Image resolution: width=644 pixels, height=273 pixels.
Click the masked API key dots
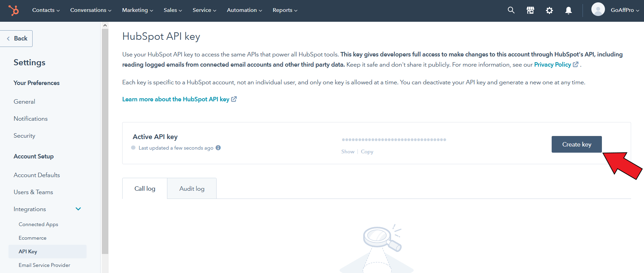point(394,139)
